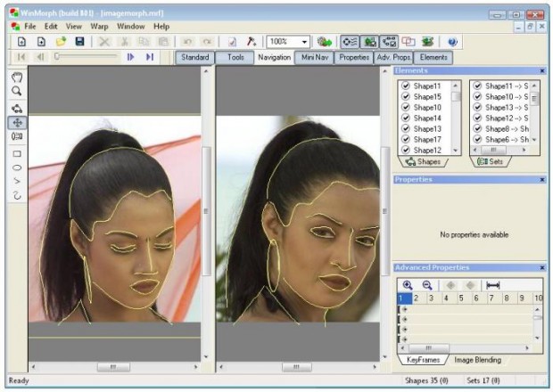Switch to the Image Blending tab

pyautogui.click(x=477, y=360)
